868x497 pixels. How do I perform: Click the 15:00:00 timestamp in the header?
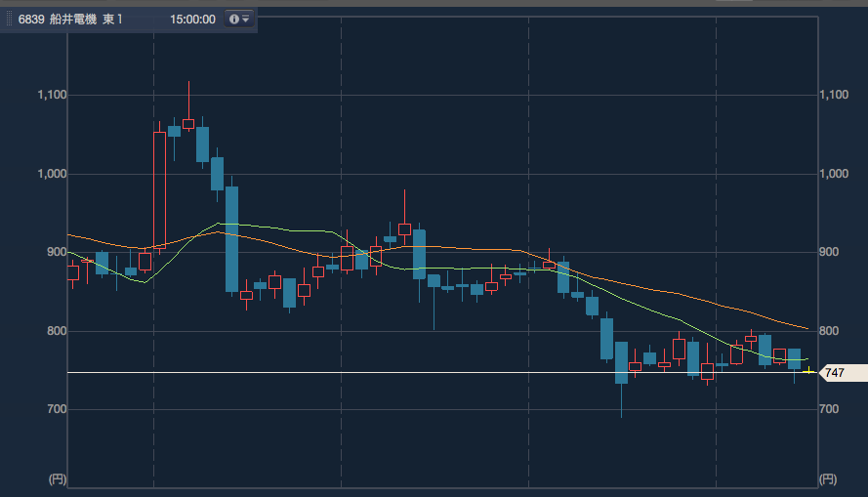(192, 20)
